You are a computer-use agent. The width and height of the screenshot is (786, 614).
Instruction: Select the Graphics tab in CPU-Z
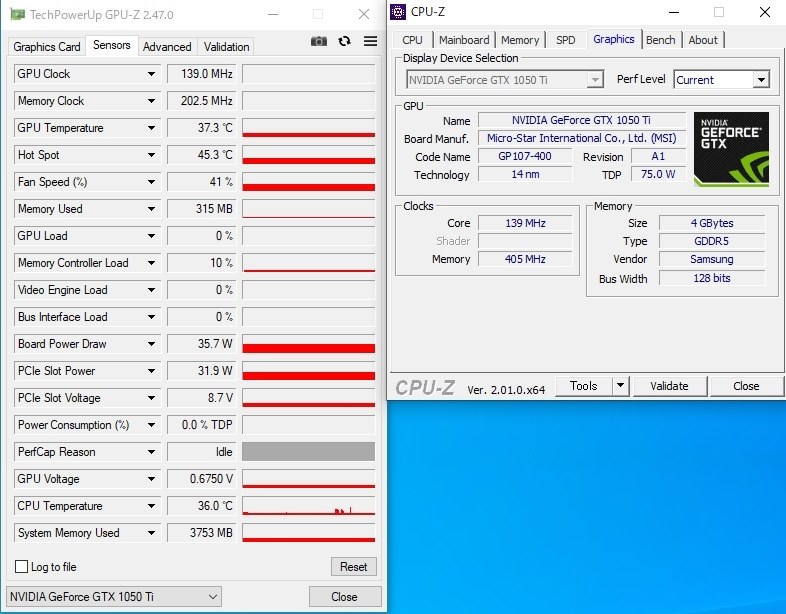coord(614,39)
